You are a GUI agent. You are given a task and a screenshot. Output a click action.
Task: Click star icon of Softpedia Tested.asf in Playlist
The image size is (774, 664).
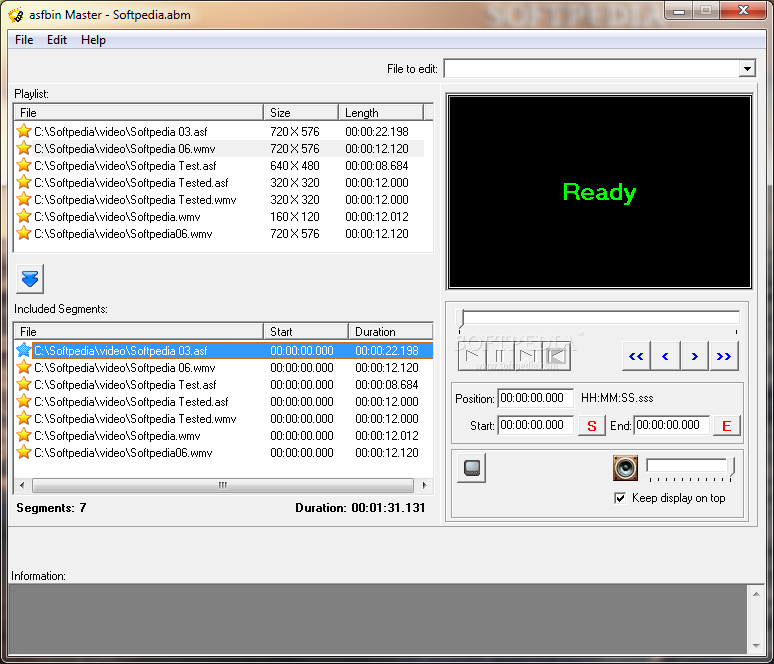pos(24,182)
